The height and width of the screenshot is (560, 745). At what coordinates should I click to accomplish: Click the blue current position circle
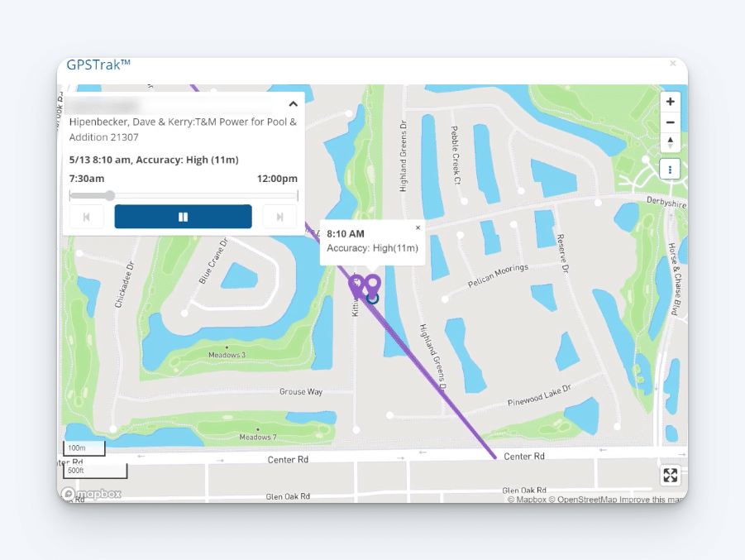[373, 299]
